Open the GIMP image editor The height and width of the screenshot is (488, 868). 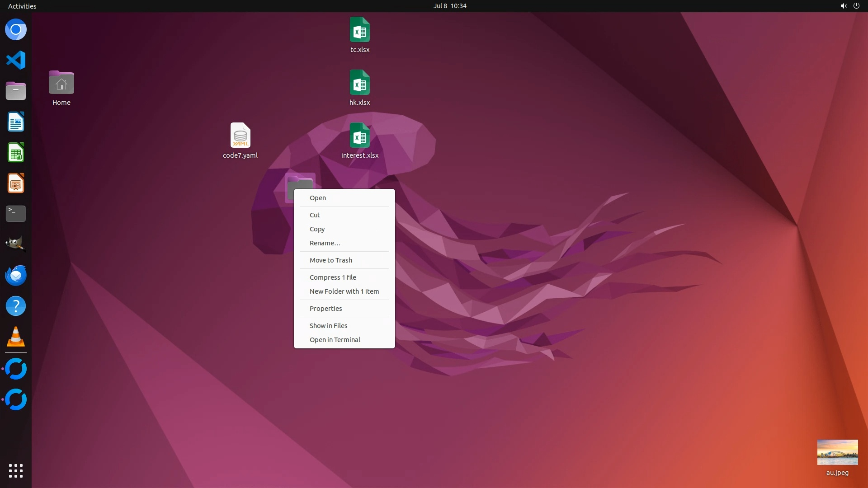(x=16, y=244)
